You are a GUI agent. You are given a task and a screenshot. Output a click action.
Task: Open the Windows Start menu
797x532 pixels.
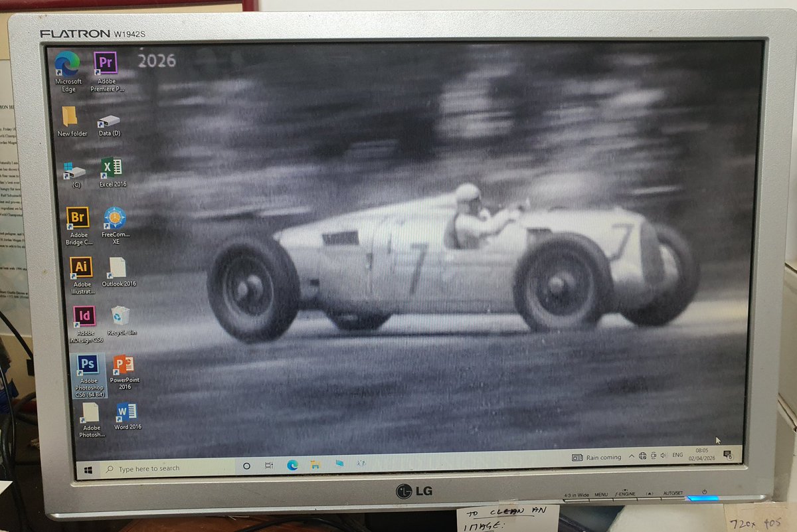click(x=88, y=469)
